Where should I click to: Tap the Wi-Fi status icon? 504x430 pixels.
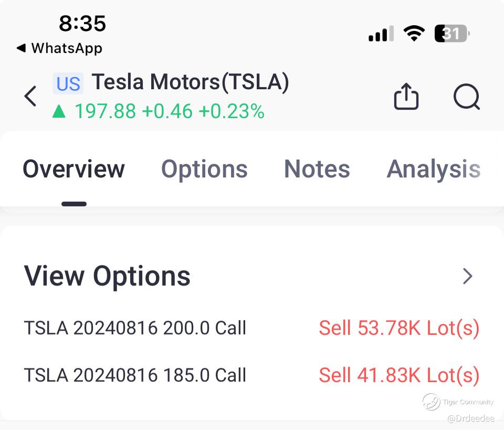[414, 34]
